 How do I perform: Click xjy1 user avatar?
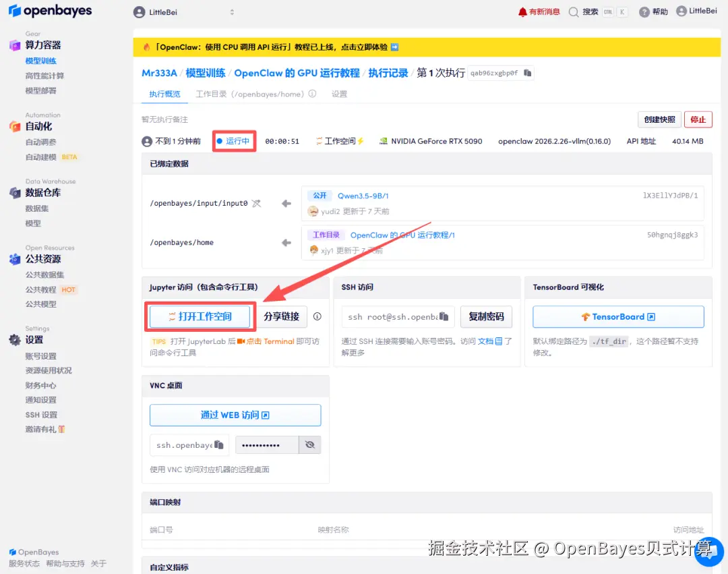pos(314,250)
